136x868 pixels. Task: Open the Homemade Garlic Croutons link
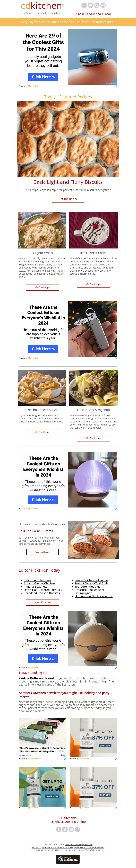(93, 596)
